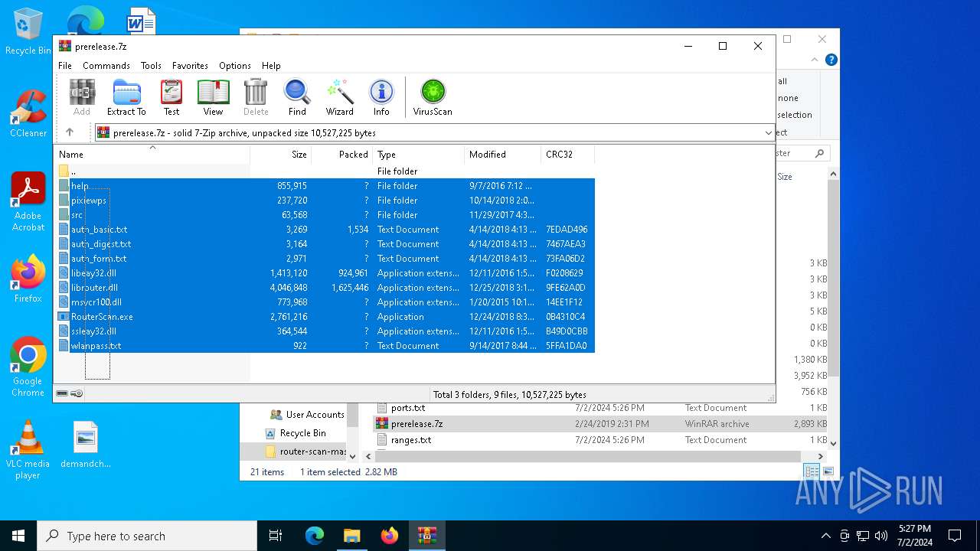Open the Commands menu

point(106,66)
